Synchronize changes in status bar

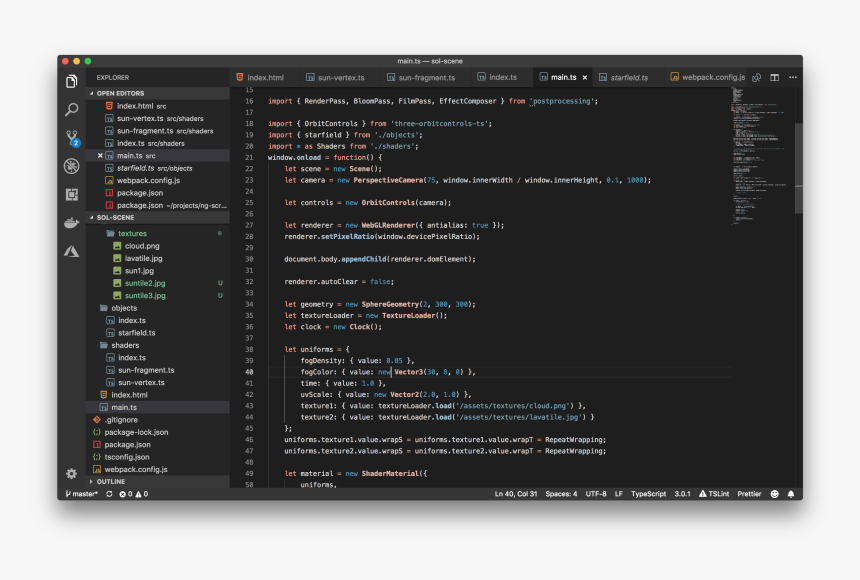coord(109,494)
